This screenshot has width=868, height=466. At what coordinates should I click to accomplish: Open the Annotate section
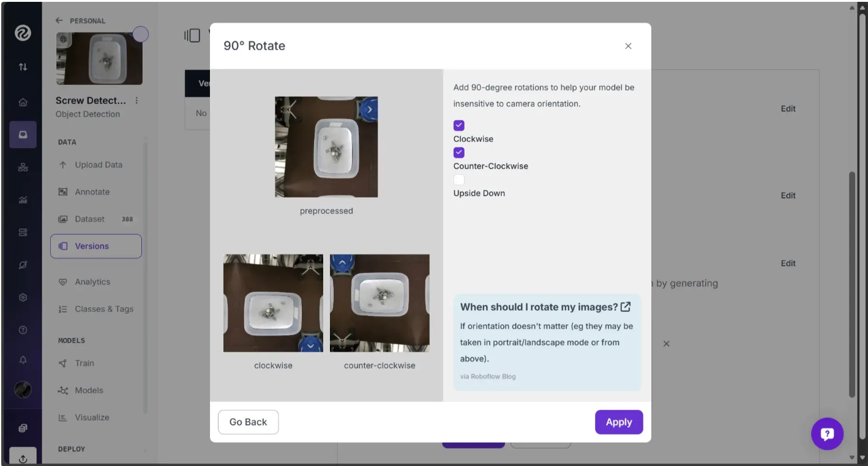point(92,192)
